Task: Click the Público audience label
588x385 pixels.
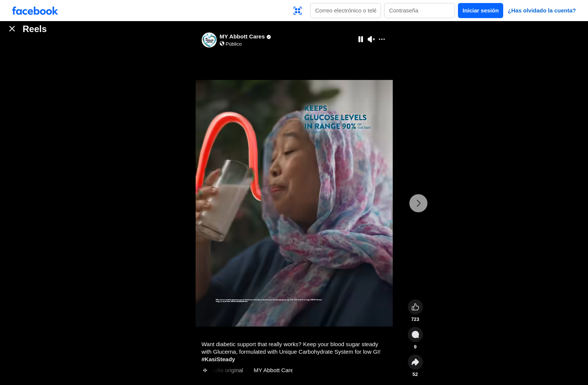Action: point(234,44)
